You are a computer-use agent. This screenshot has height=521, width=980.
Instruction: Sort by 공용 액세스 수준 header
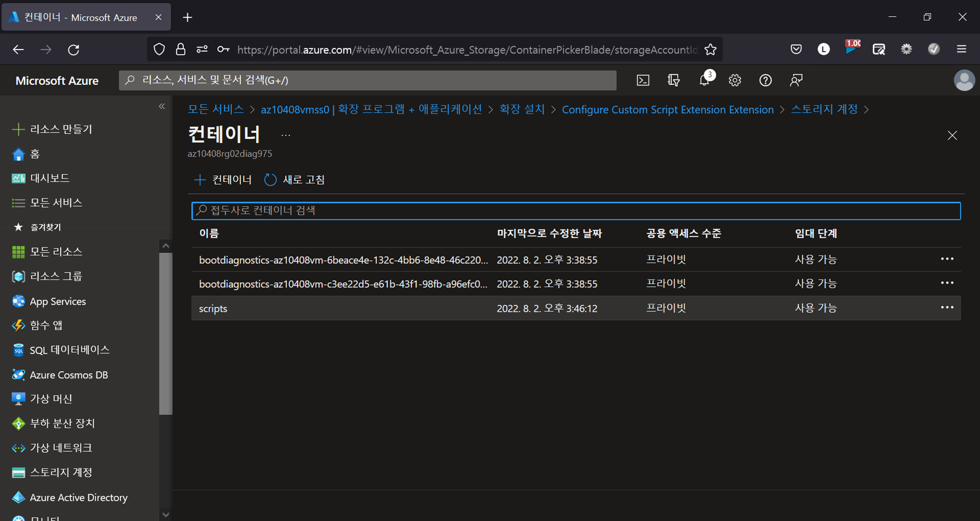tap(684, 233)
